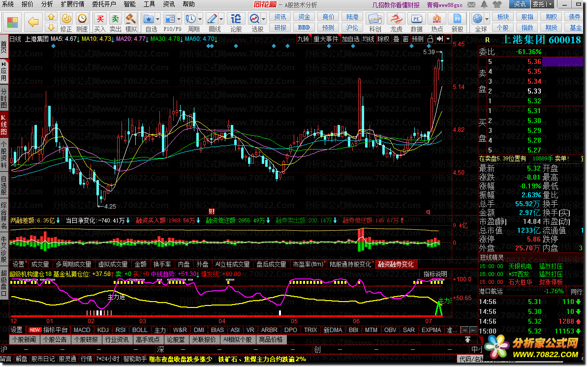This screenshot has width=588, height=367.
Task: Toggle the 均线 moving average display
Action: 368,39
